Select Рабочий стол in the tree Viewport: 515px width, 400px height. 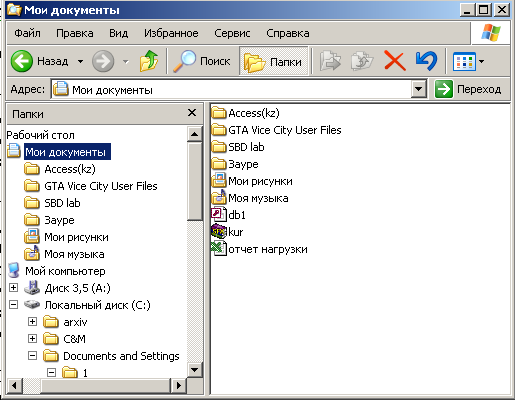[40, 135]
